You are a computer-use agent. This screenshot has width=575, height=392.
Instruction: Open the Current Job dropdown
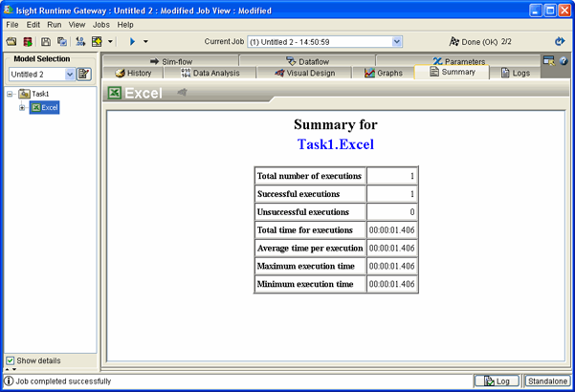pos(397,42)
